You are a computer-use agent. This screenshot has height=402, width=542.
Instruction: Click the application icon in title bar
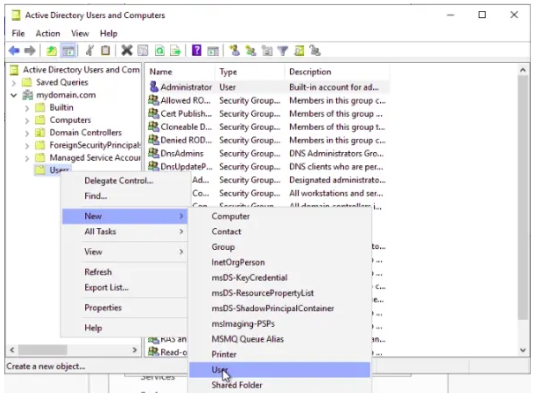coord(16,15)
